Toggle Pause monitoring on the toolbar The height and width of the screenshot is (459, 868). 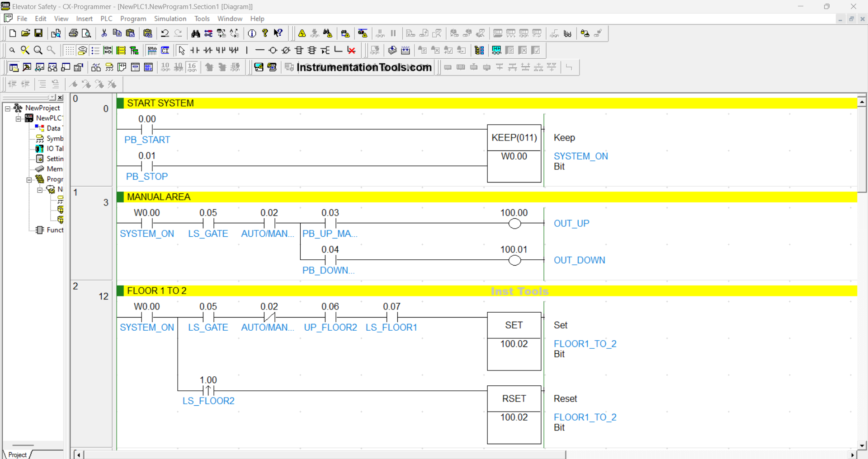[x=393, y=33]
